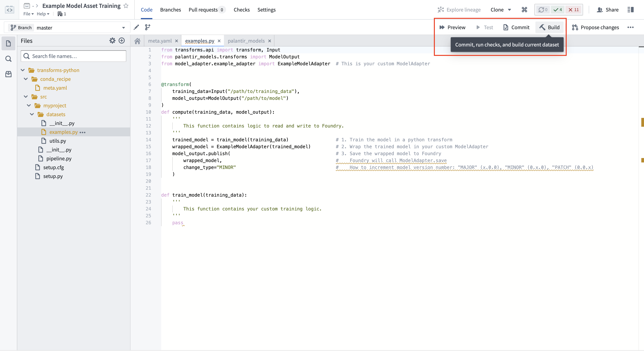Toggle the right side panel layout icon
The height and width of the screenshot is (351, 644).
pos(631,10)
